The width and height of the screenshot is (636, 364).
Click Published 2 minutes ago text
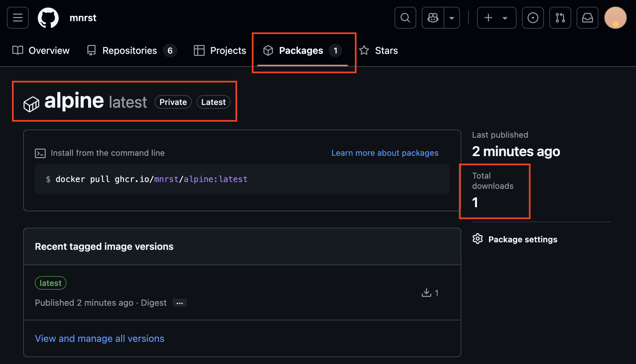(84, 303)
